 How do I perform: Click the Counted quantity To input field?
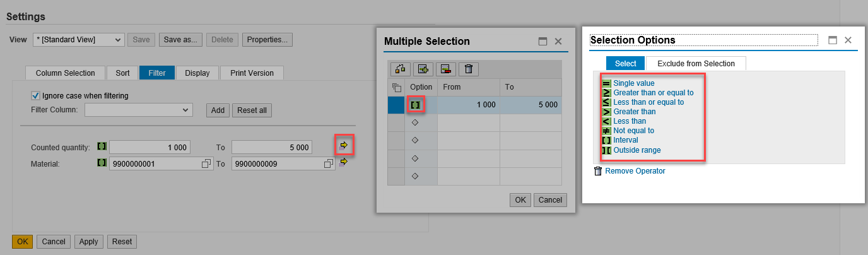click(273, 147)
